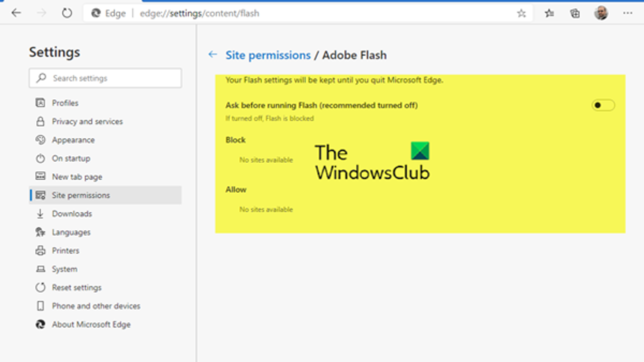Open the Printers settings section

106,250
